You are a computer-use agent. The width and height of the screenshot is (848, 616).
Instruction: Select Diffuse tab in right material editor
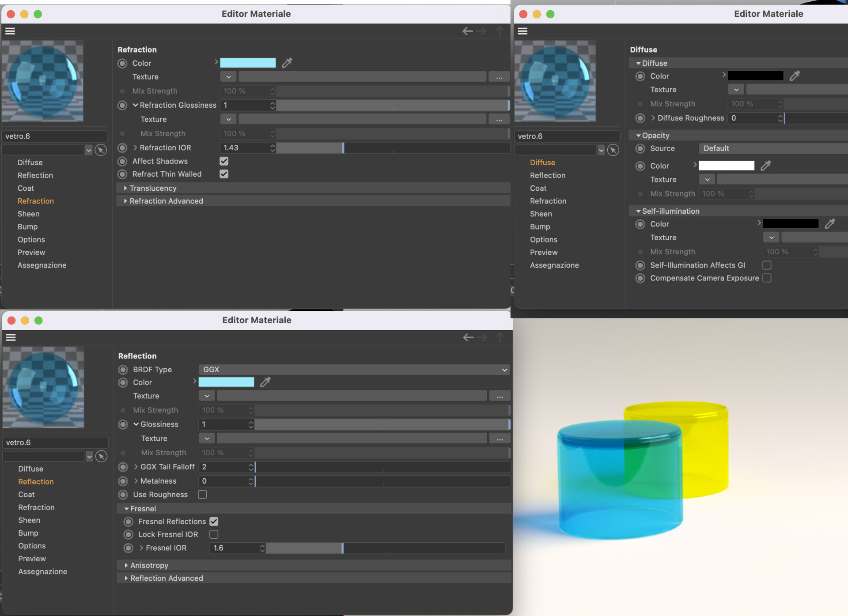pyautogui.click(x=542, y=162)
